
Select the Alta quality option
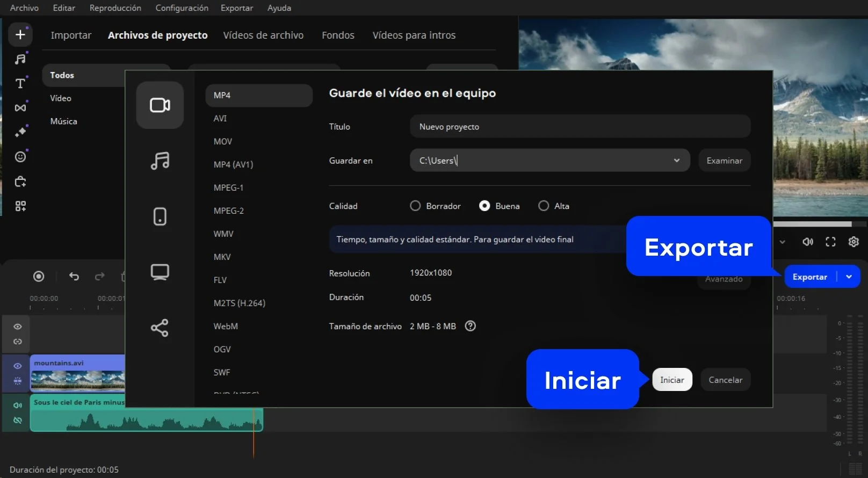pos(544,206)
